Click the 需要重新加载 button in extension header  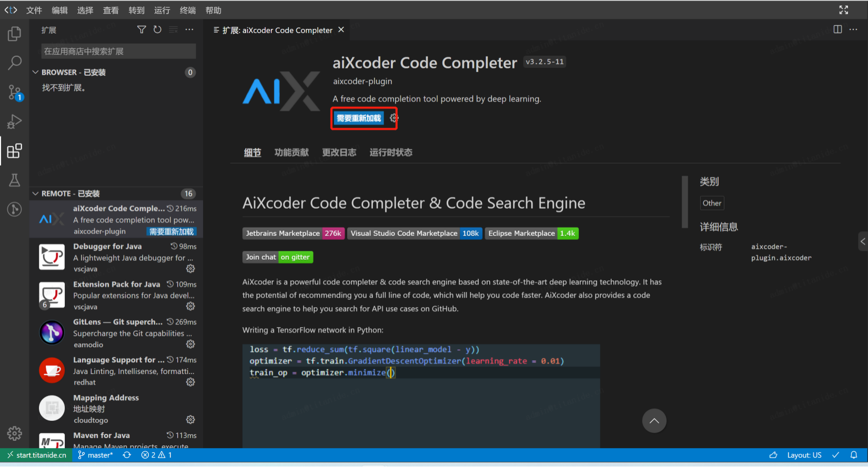(x=359, y=118)
